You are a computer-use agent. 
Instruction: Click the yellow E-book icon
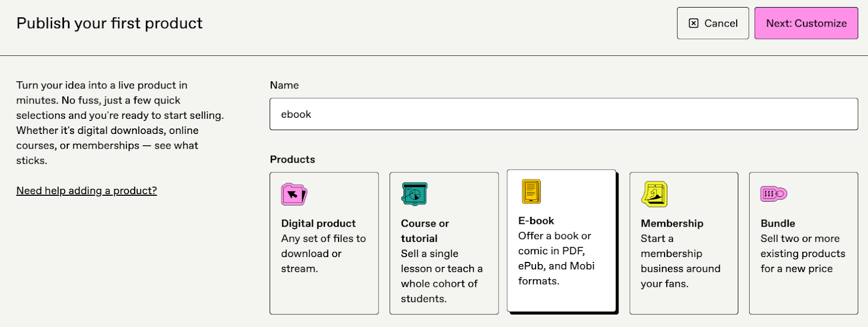click(531, 191)
